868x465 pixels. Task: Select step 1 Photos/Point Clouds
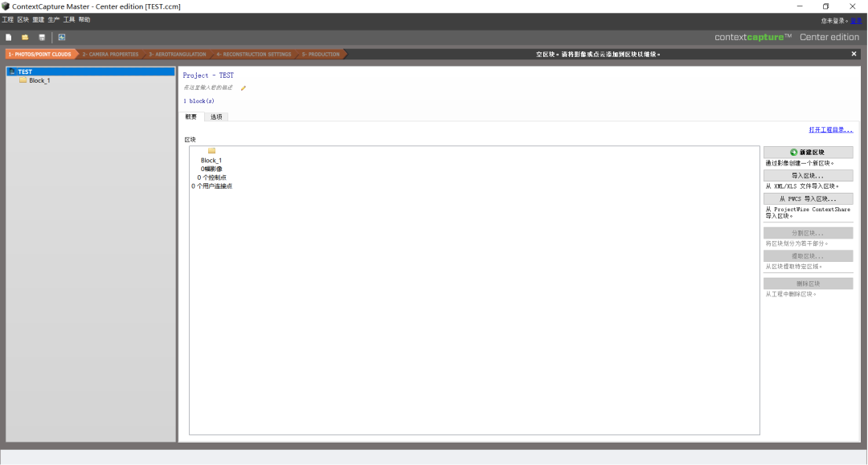pos(40,54)
